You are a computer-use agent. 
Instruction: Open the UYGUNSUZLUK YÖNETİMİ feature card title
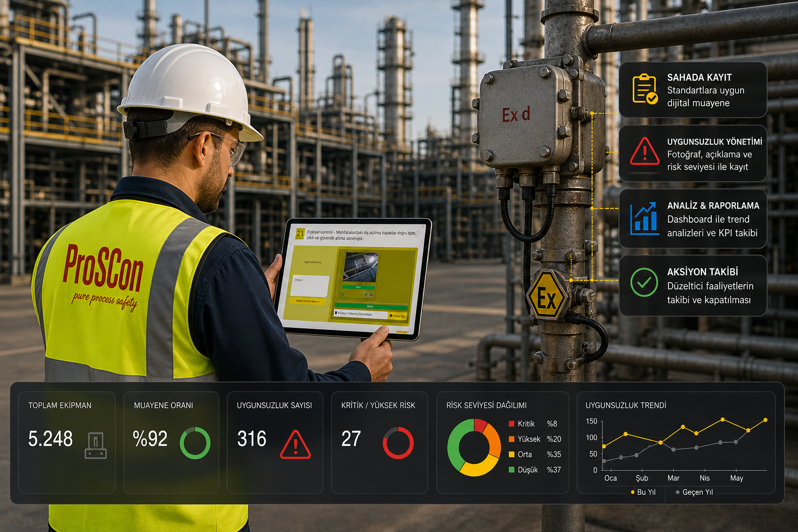point(715,141)
